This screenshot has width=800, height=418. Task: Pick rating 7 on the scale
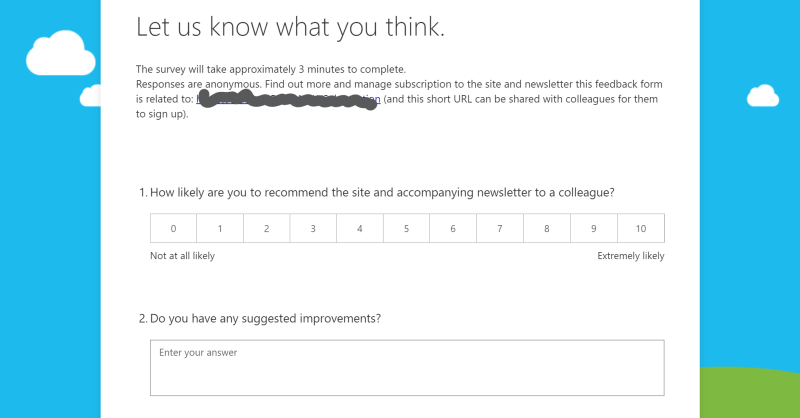tap(500, 229)
